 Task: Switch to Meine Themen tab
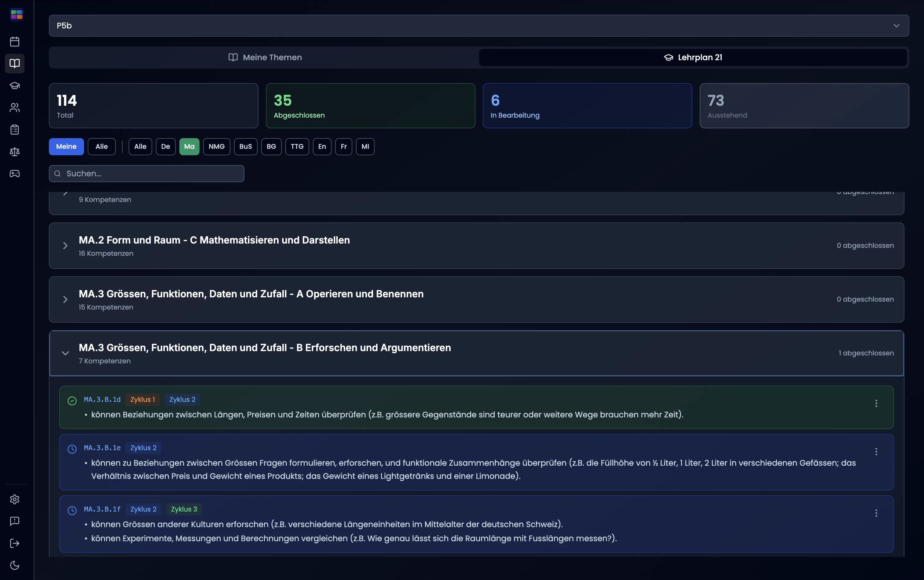[265, 57]
